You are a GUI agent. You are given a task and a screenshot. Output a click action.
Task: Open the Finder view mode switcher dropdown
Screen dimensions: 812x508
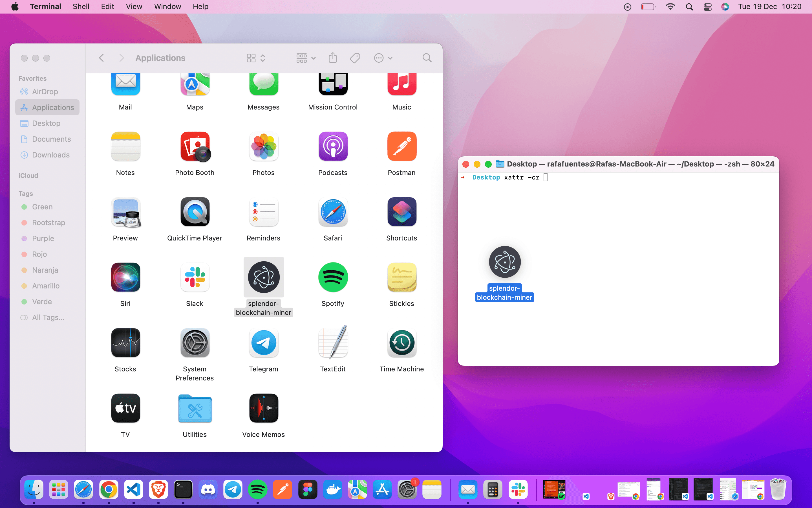[256, 58]
